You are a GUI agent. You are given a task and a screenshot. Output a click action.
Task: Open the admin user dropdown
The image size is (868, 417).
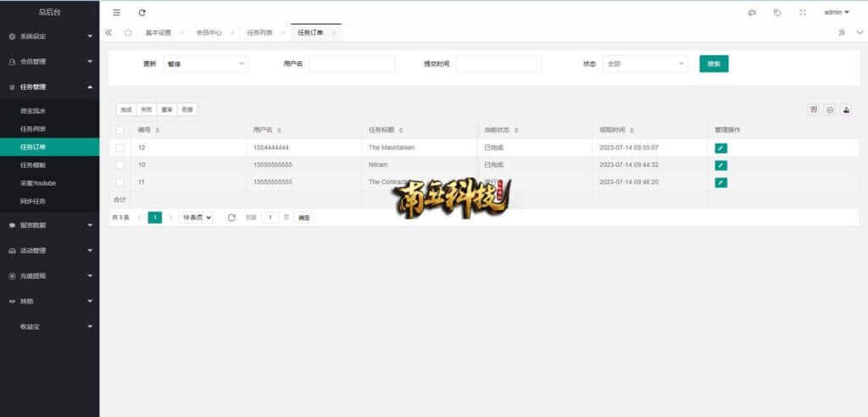[836, 13]
